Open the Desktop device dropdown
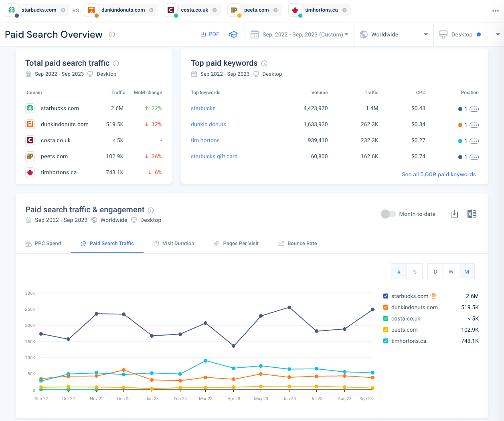 [x=470, y=34]
